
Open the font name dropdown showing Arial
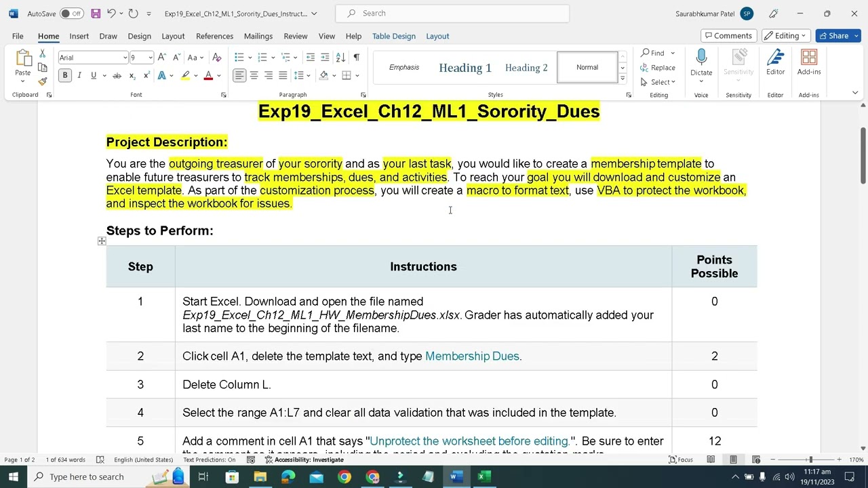[125, 58]
